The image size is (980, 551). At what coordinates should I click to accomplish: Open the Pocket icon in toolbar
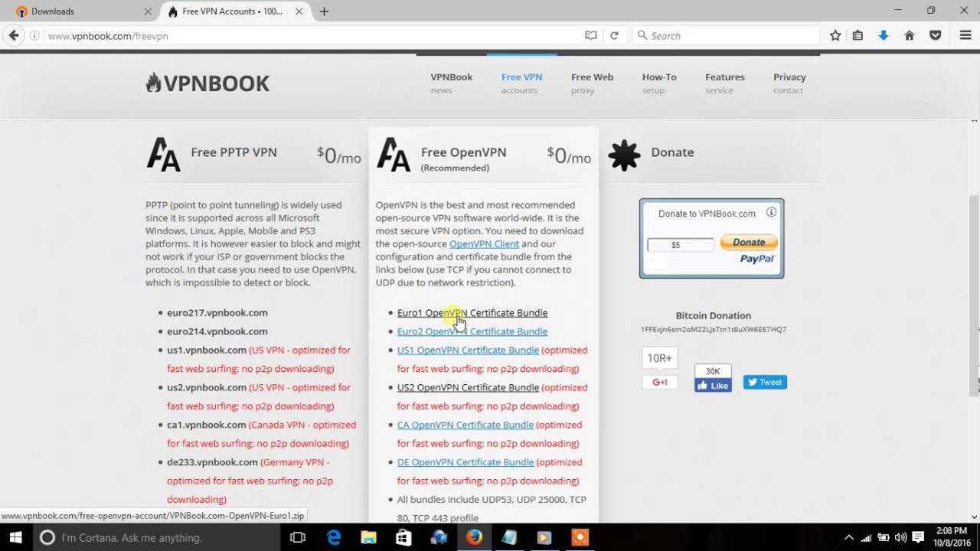tap(936, 35)
